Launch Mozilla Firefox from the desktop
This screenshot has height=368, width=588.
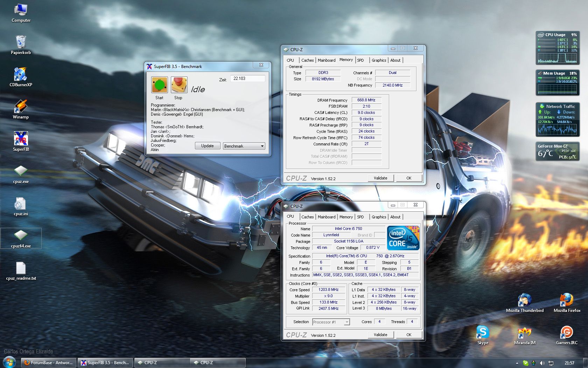(567, 303)
